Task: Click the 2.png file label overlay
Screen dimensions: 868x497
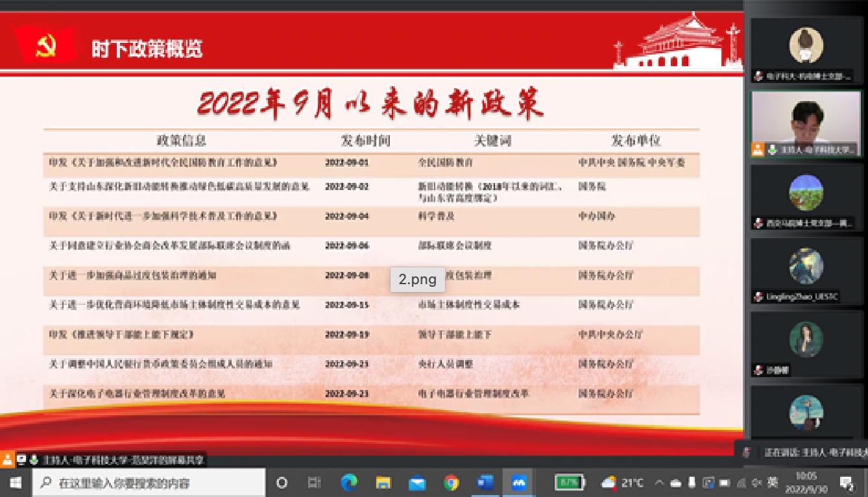Action: point(417,279)
